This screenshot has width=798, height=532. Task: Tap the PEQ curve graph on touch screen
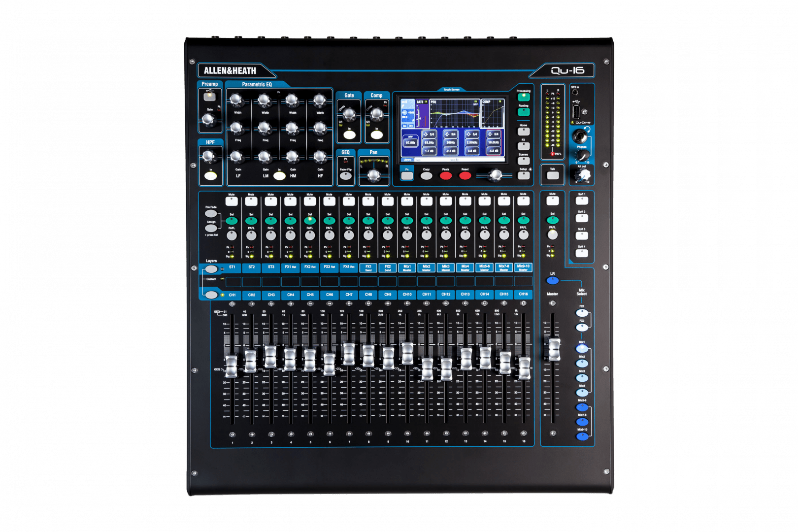click(455, 113)
